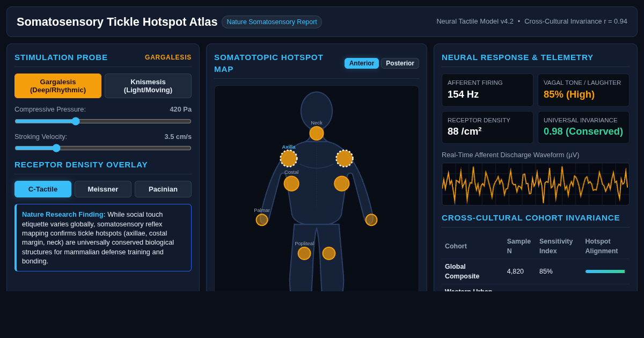Select the unlabeled costal hotspot opposite Costal

[342, 183]
